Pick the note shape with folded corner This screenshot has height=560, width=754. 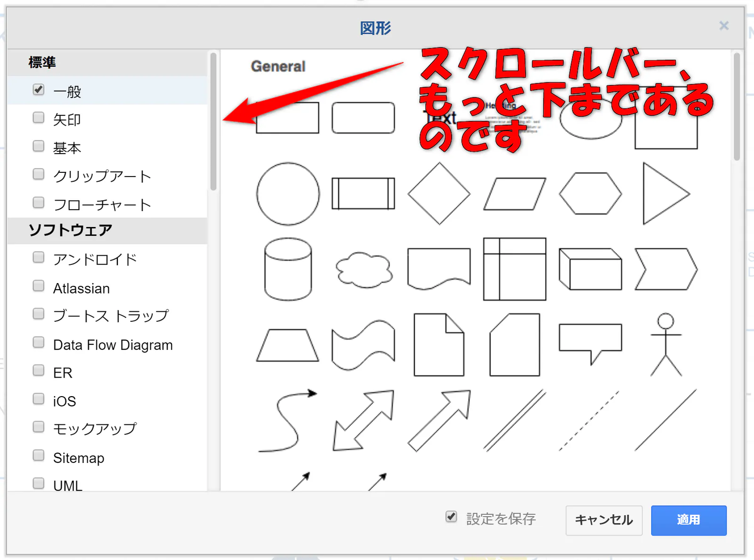tap(439, 345)
